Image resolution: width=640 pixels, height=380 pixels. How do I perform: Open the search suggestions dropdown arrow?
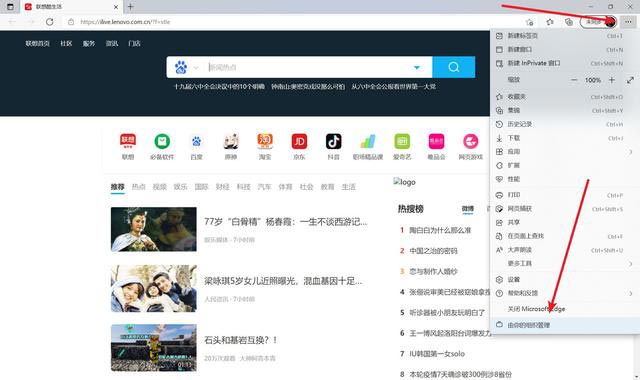click(x=417, y=67)
